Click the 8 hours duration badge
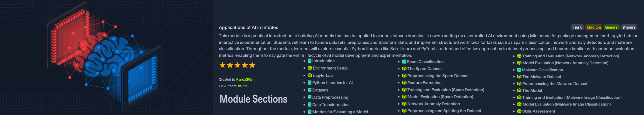The image size is (644, 115). 629,27
